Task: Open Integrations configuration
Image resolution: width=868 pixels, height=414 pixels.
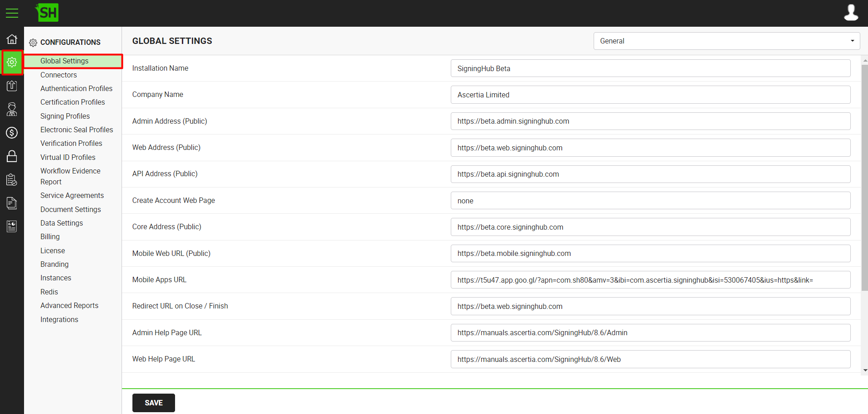Action: [x=59, y=319]
